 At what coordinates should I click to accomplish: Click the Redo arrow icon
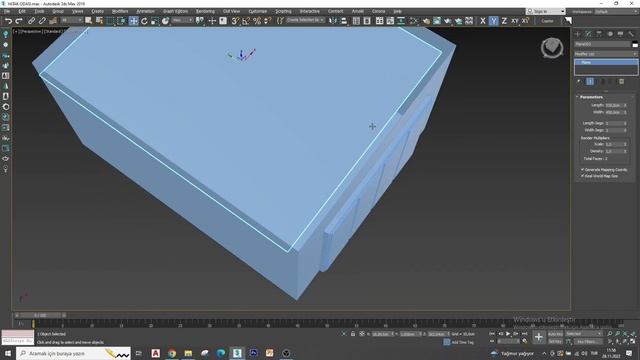19,21
